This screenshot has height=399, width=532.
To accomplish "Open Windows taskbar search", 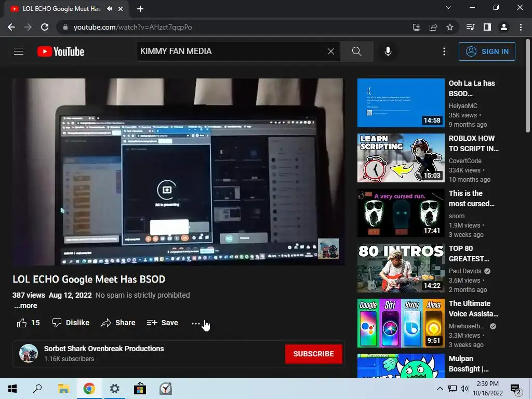I will (x=37, y=389).
